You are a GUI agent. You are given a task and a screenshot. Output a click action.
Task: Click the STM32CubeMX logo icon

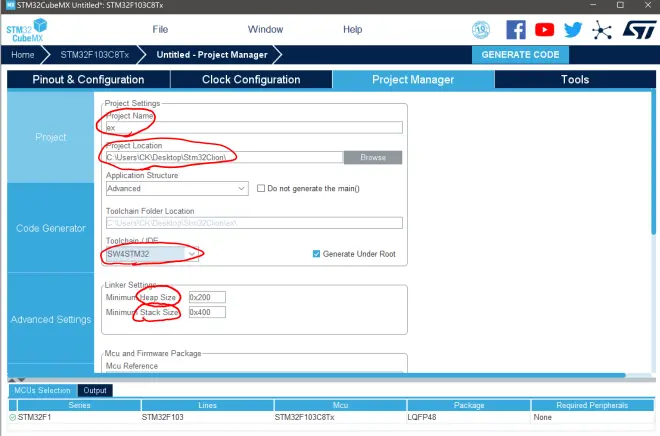click(x=27, y=30)
